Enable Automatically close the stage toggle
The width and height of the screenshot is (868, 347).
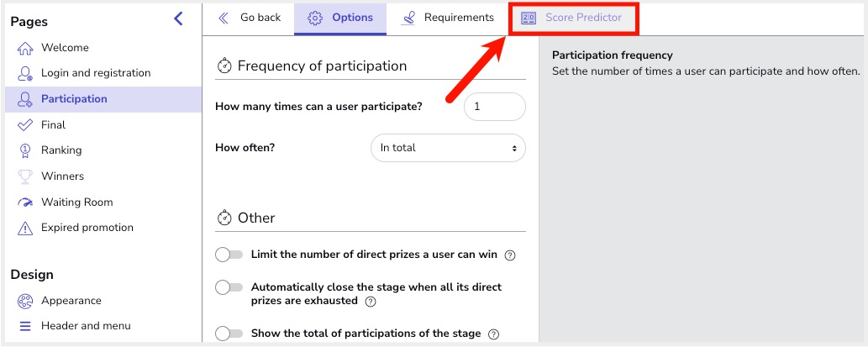pos(229,288)
